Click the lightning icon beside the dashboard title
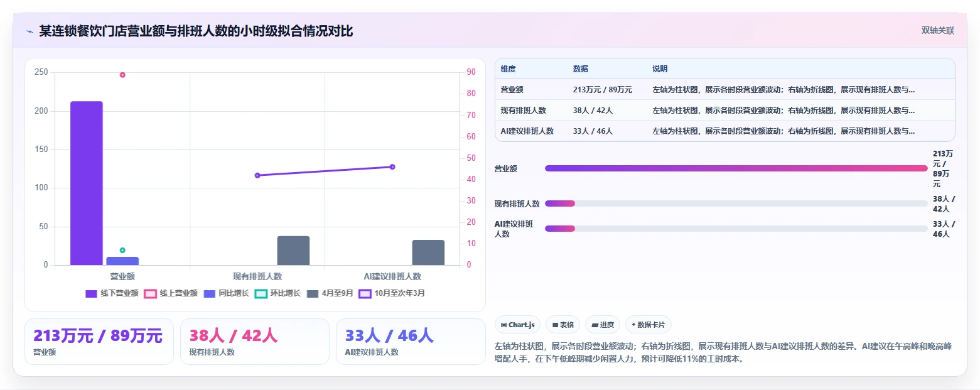Viewport: 980px width, 390px height. (30, 31)
